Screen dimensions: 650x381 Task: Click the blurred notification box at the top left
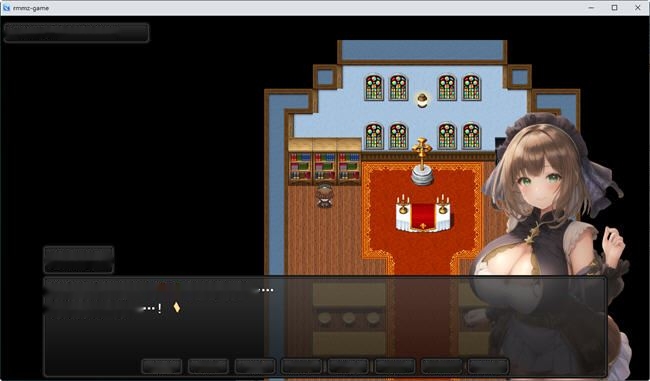click(x=76, y=33)
